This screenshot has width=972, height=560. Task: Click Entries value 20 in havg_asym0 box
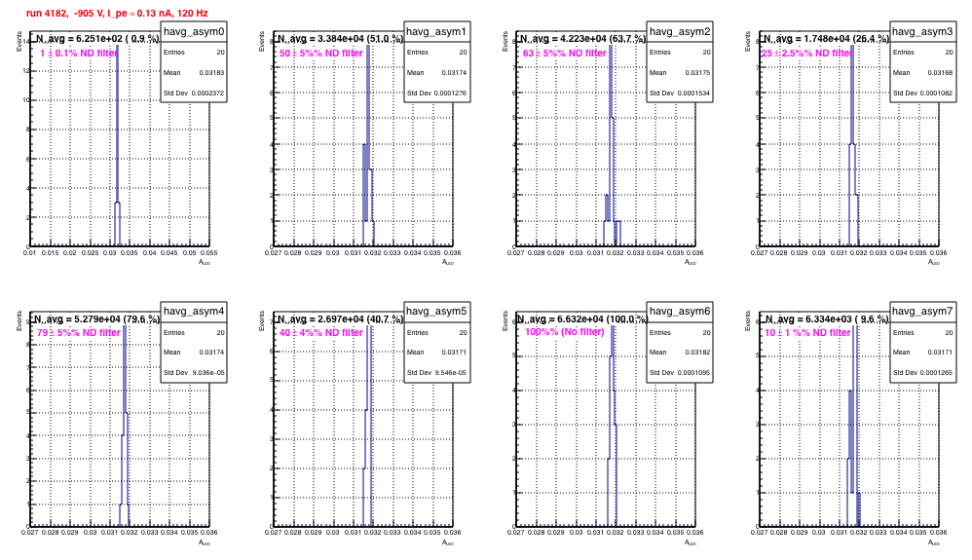click(220, 53)
